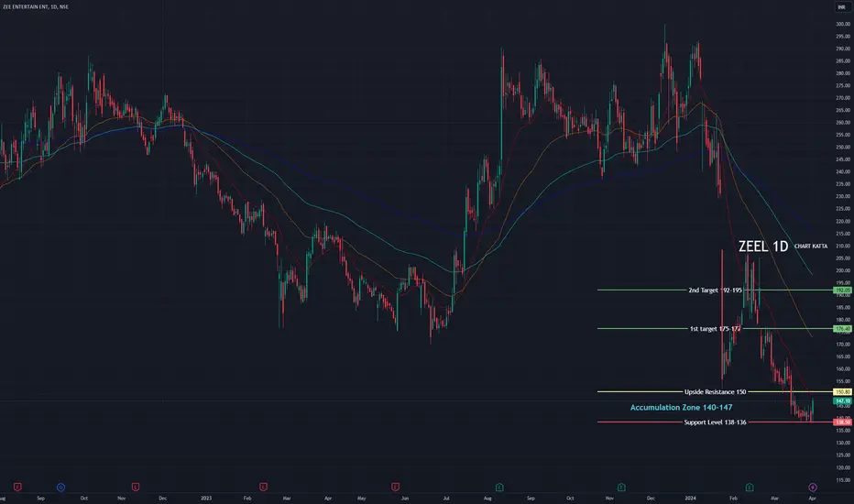Click the 'ZEEL 1D' text label
854x504 pixels.
(763, 247)
